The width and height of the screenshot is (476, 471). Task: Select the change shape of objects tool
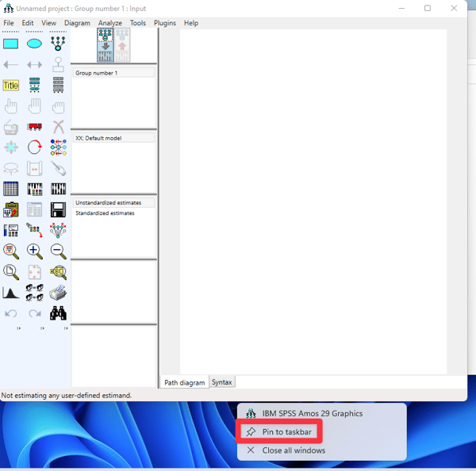pos(11,147)
